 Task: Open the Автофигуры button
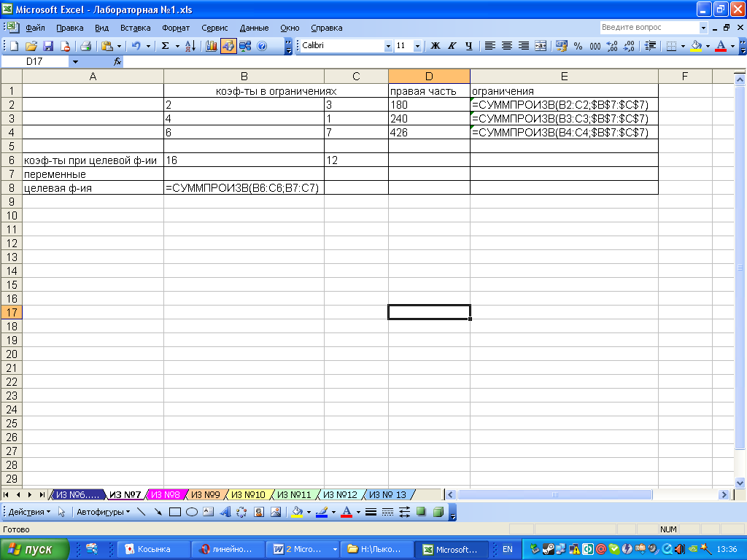point(103,512)
